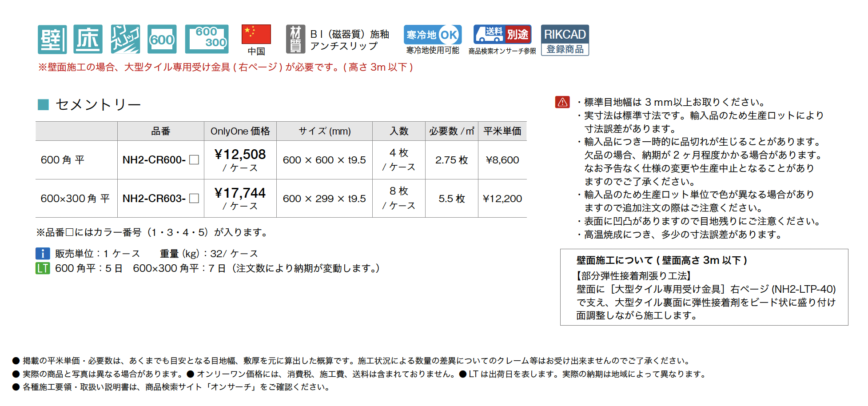Click the color box after NH2-CR600-
Screen dimensions: 868x406
coord(194,160)
